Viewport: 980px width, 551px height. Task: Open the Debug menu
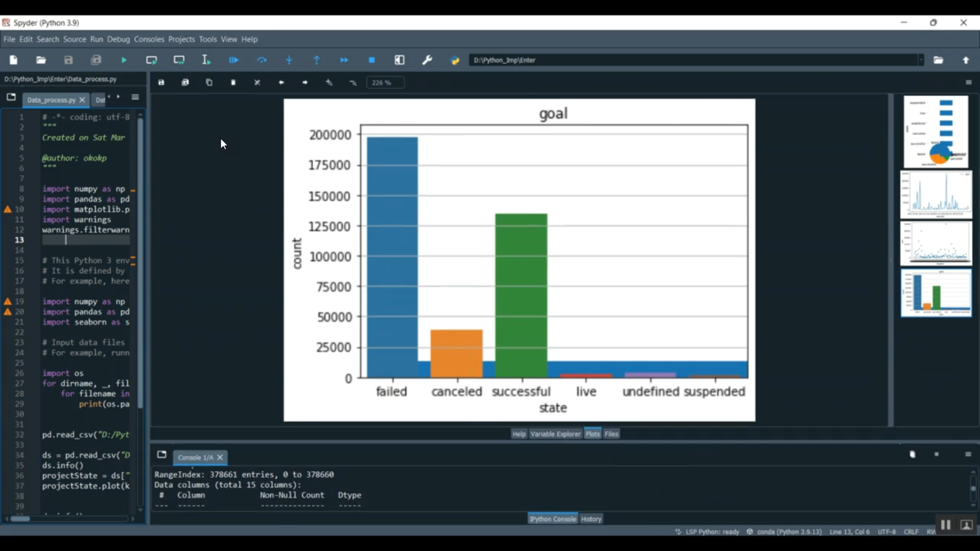[x=118, y=39]
